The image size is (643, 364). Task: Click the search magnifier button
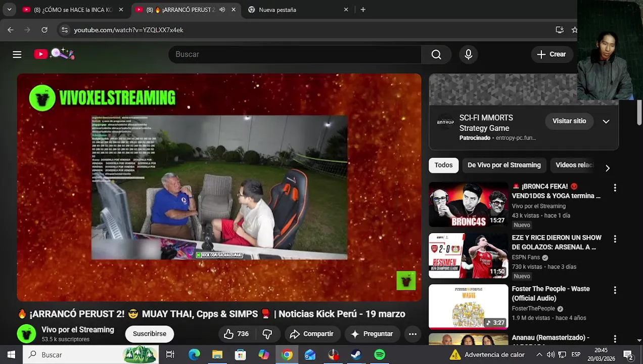tap(436, 54)
